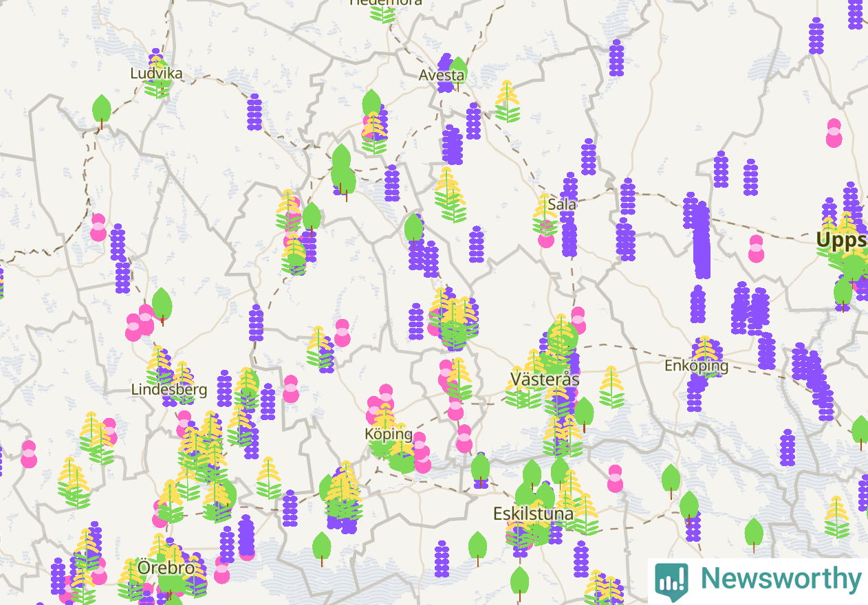Screen dimensions: 868x605
Task: Select the pink flower marker east of Eskilstuna
Action: coord(616,479)
